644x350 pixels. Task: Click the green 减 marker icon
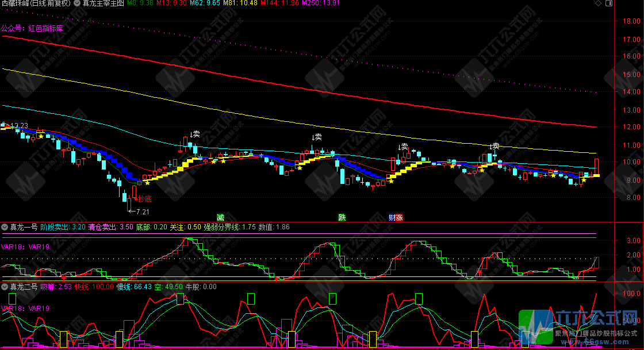point(220,217)
